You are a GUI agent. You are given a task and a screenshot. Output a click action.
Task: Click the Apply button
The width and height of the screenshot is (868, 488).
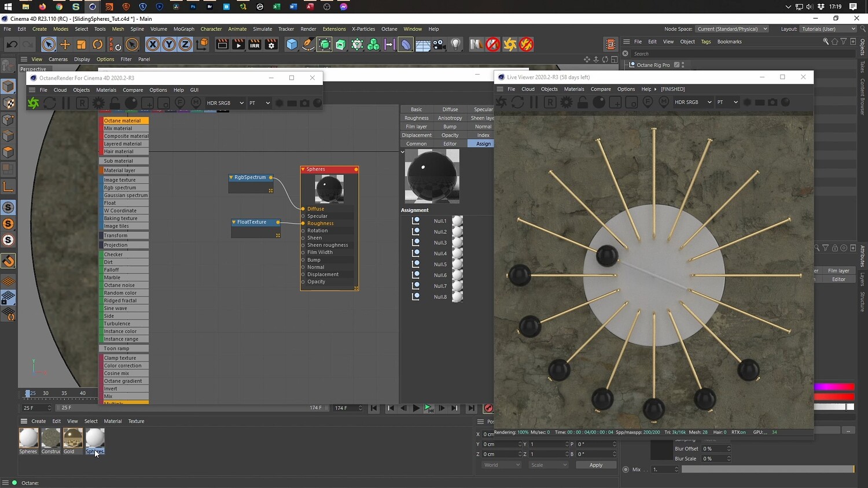tap(595, 465)
